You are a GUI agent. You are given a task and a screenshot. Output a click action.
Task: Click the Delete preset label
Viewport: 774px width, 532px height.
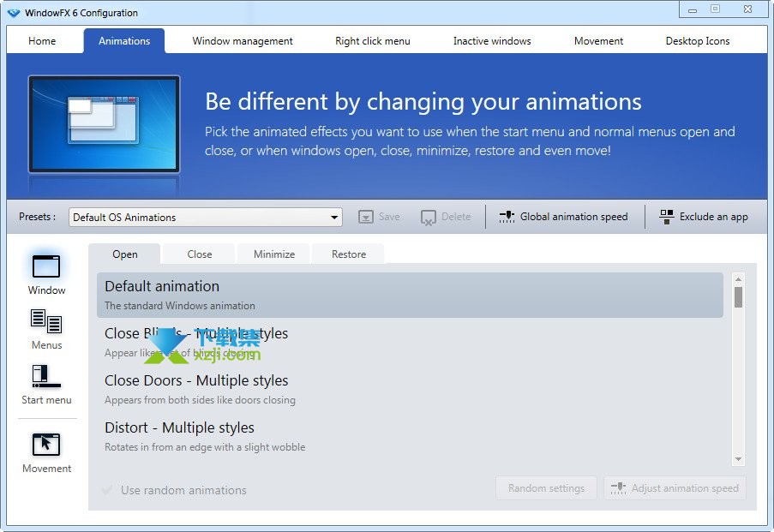pos(456,217)
